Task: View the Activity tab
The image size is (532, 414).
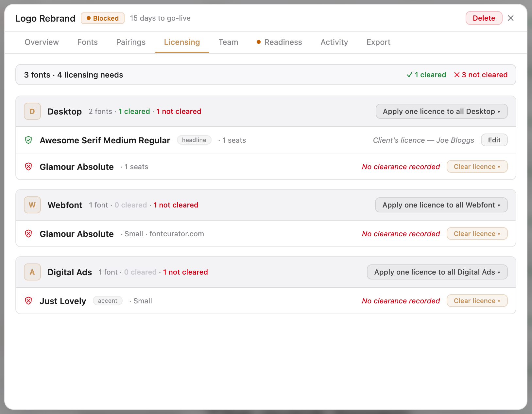Action: 334,42
